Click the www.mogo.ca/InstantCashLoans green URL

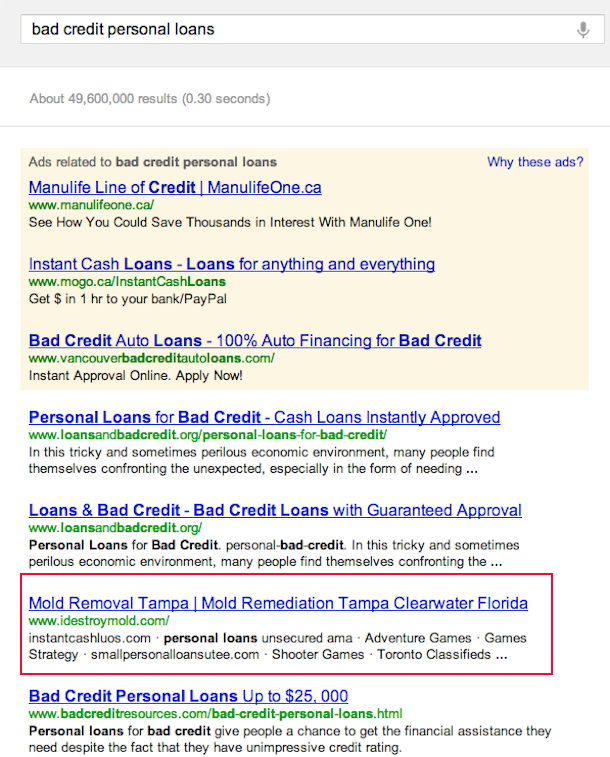[127, 281]
